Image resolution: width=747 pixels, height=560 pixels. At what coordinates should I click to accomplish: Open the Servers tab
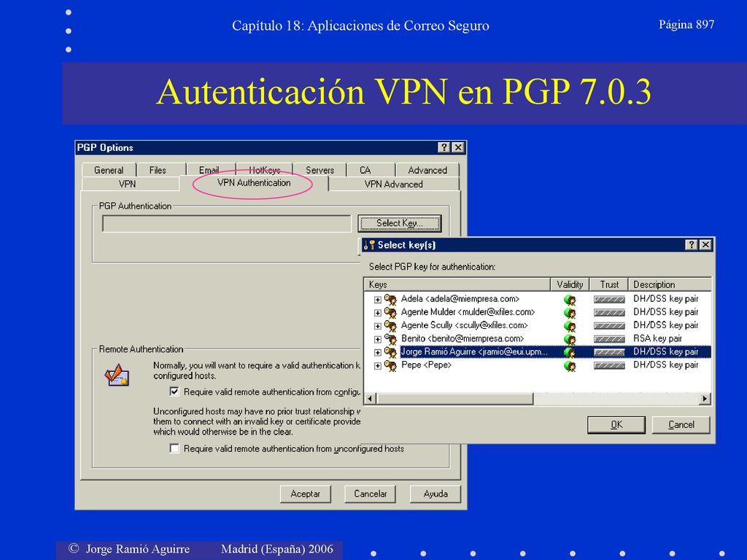click(320, 170)
